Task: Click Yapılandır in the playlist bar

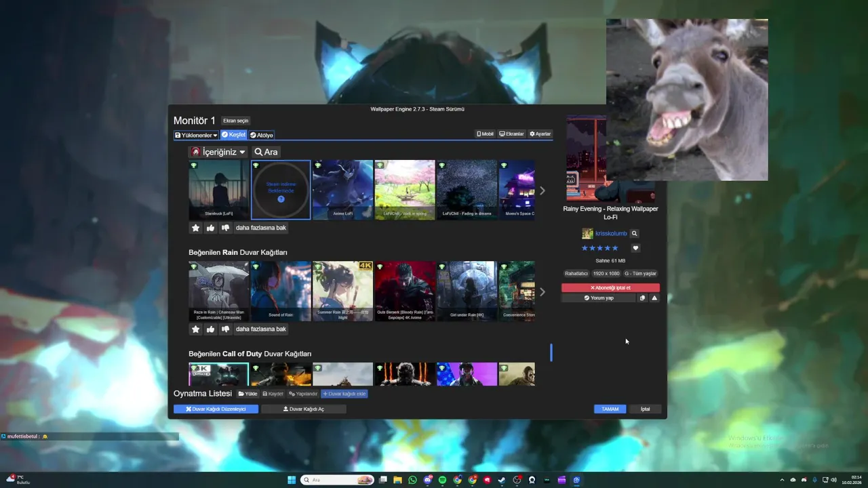Action: click(x=303, y=394)
